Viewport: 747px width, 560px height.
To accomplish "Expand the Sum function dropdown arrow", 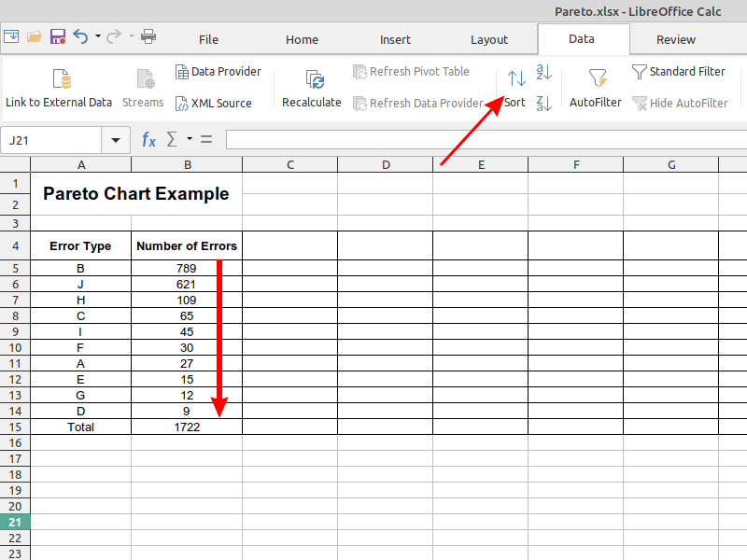I will (x=190, y=139).
